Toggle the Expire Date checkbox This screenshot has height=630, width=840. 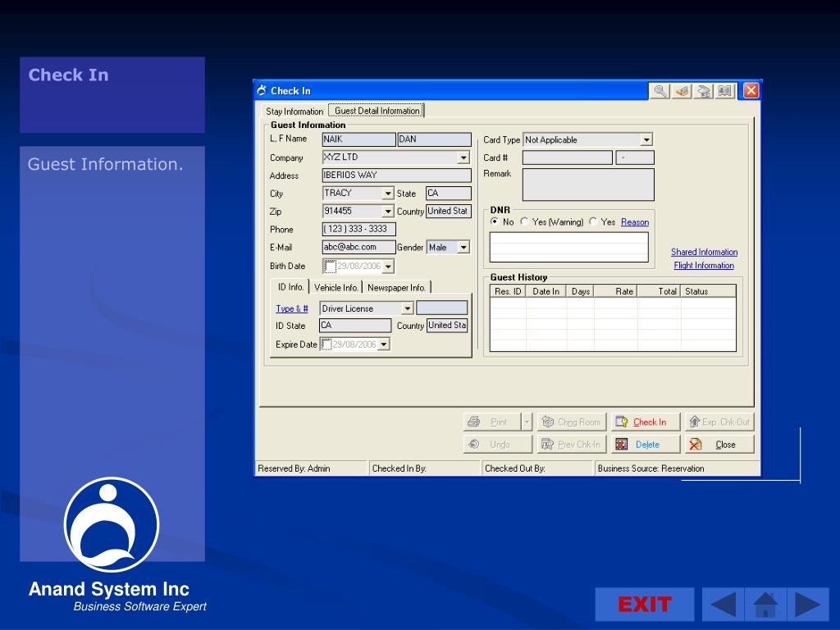(x=326, y=345)
